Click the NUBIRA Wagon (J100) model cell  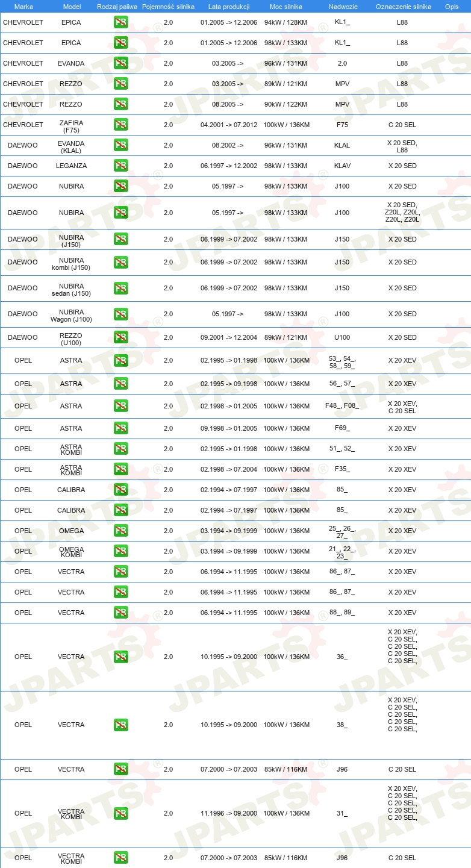click(x=71, y=316)
